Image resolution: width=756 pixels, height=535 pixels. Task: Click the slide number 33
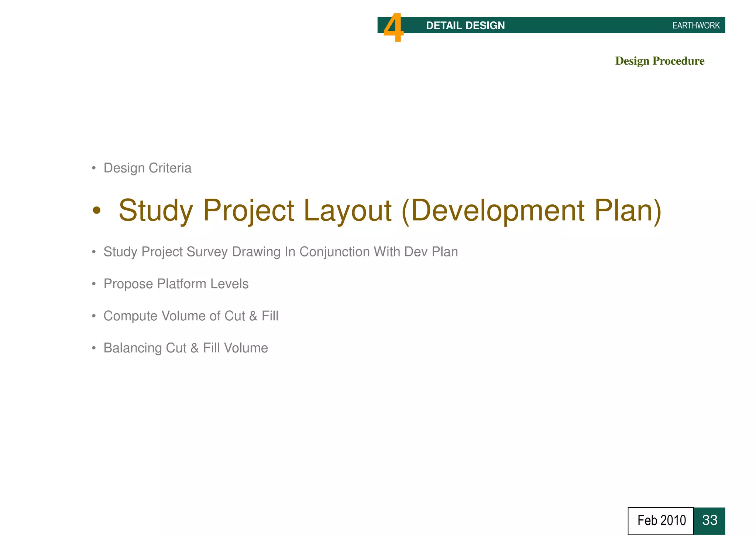click(x=709, y=521)
